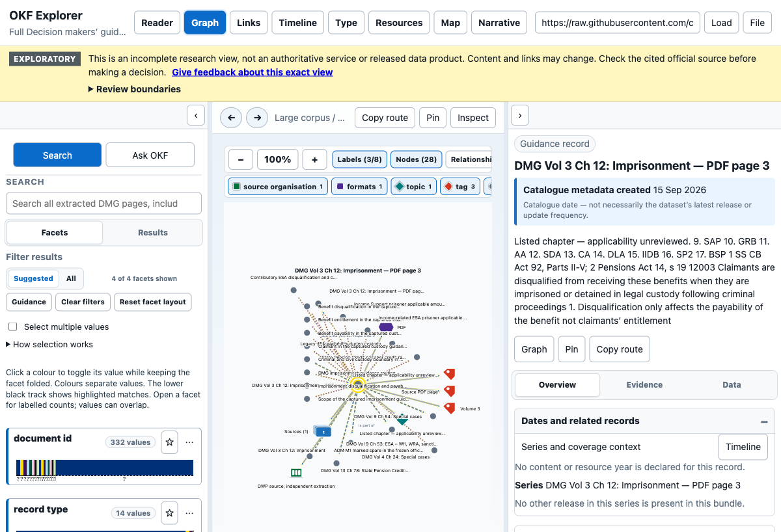The width and height of the screenshot is (781, 532).
Task: Click Pin next to Inspect button
Action: point(433,118)
